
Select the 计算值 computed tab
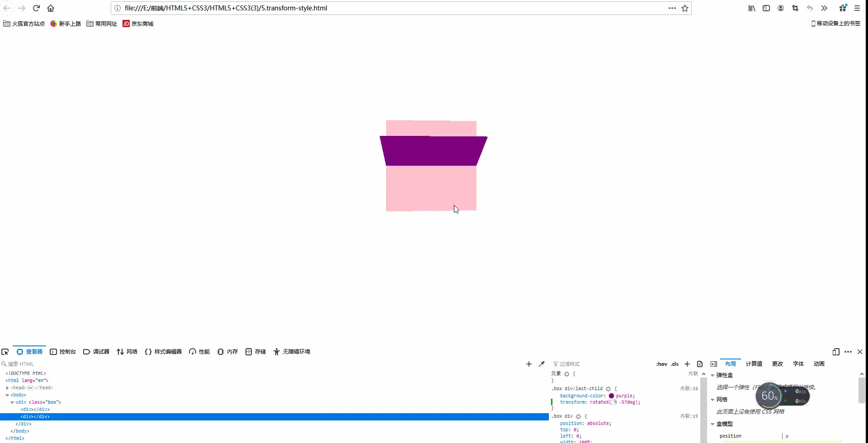pyautogui.click(x=754, y=364)
